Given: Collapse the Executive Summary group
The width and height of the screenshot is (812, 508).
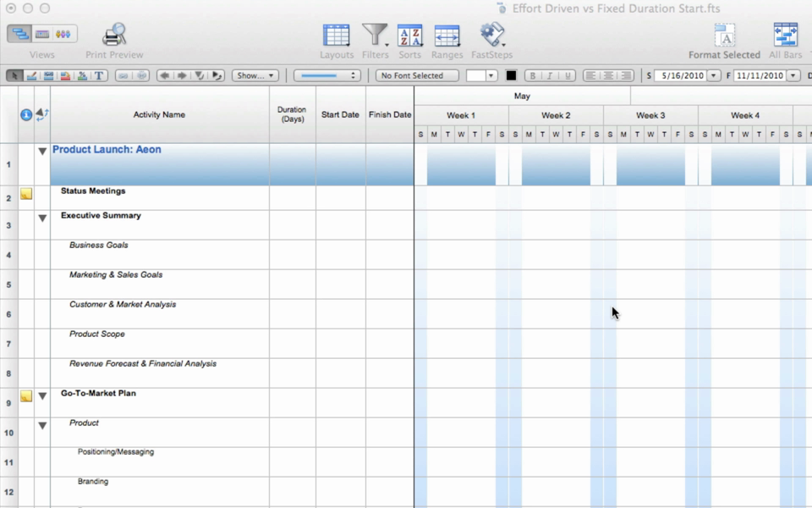Looking at the screenshot, I should [42, 218].
